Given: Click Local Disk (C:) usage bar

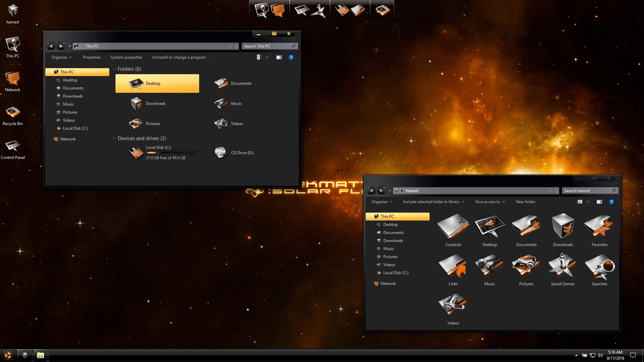Looking at the screenshot, I should (x=171, y=153).
